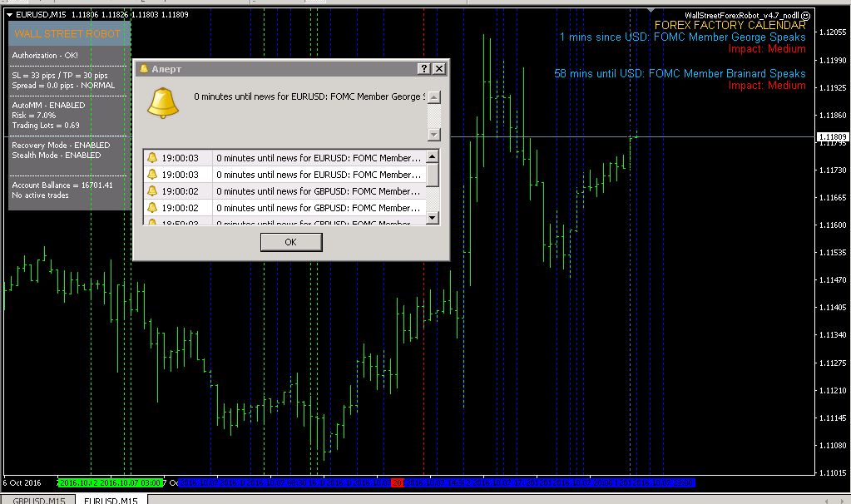Screen dimensions: 851x504
Task: Click Authorization - OK! status text
Action: point(45,56)
